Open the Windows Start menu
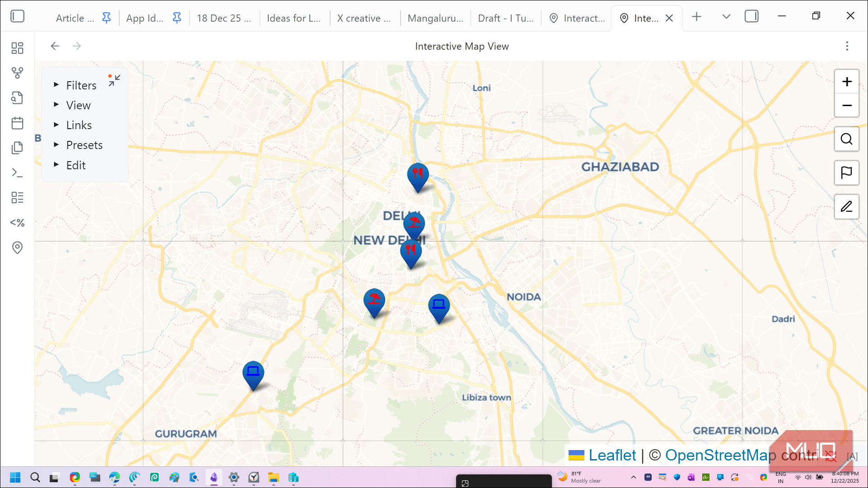The width and height of the screenshot is (868, 488). pos(15,478)
